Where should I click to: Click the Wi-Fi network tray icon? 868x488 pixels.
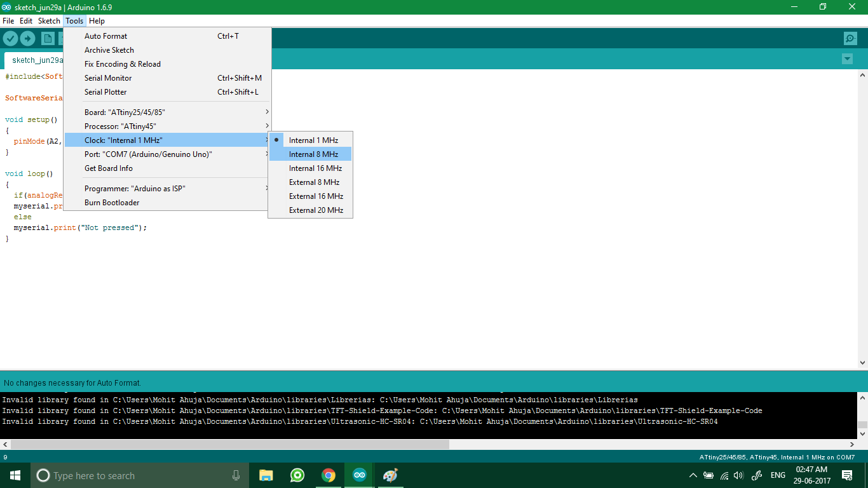click(x=724, y=475)
